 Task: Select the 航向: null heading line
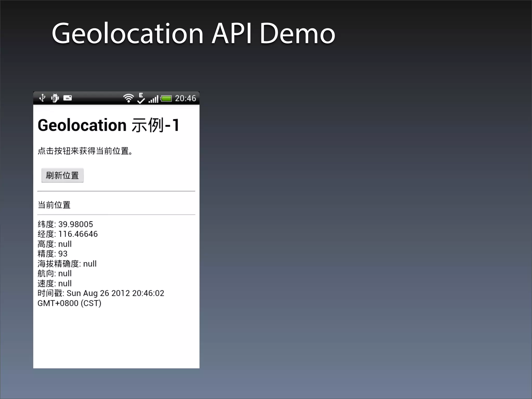[x=55, y=274]
